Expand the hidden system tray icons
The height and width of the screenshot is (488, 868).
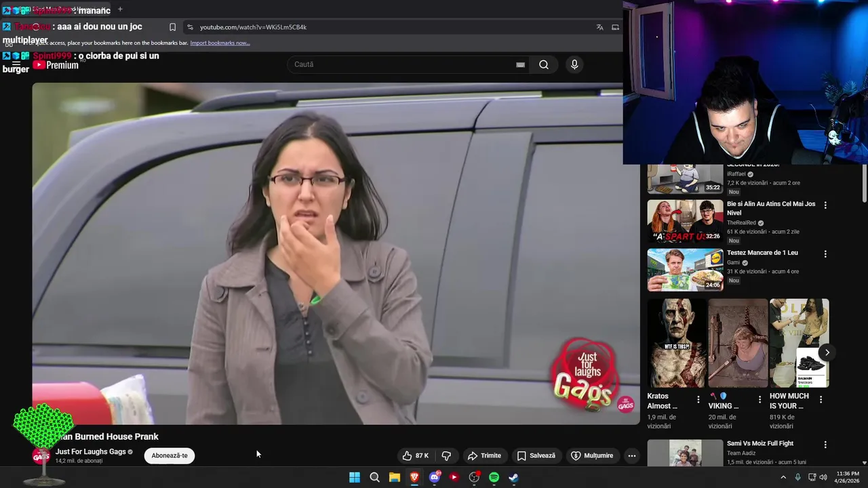(783, 477)
